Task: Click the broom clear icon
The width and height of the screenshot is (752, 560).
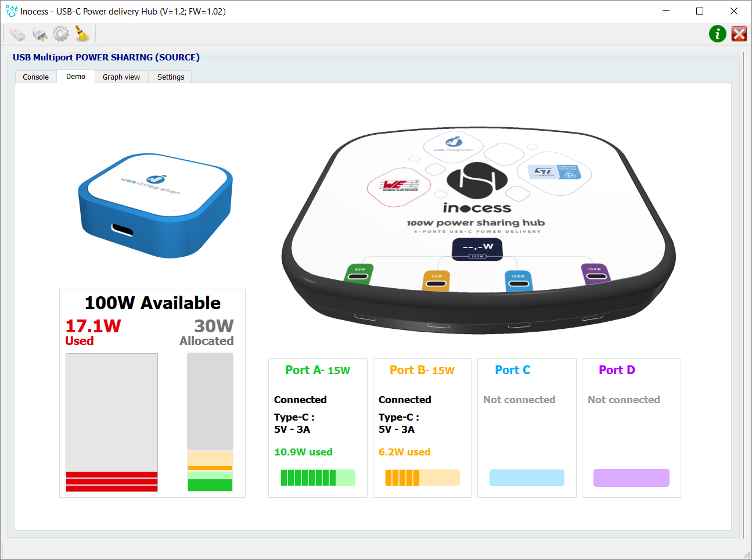Action: [82, 34]
